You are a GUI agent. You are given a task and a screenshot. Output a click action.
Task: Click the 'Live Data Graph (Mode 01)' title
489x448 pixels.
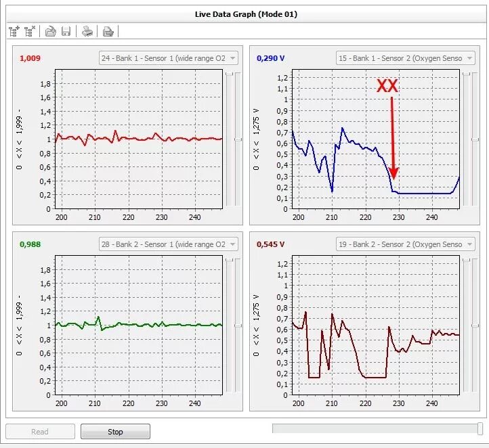pyautogui.click(x=246, y=14)
